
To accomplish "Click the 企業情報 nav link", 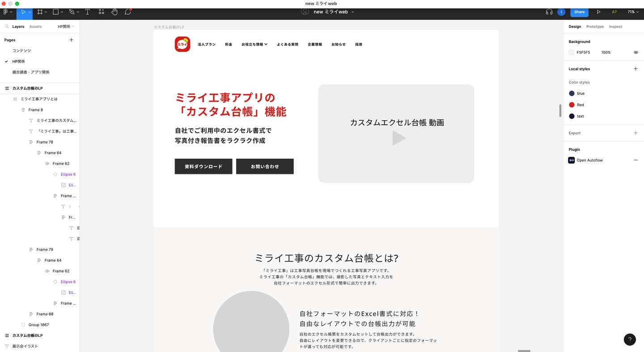I will [x=315, y=44].
